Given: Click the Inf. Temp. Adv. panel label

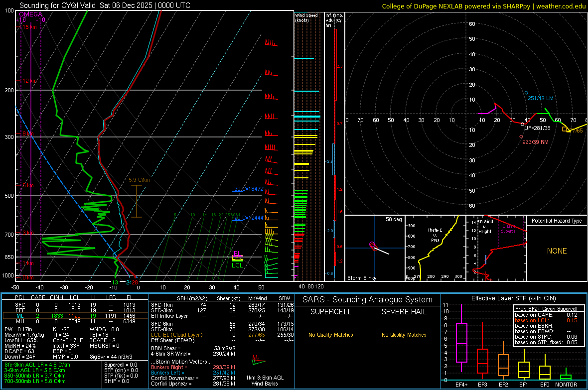Looking at the screenshot, I should 334,20.
